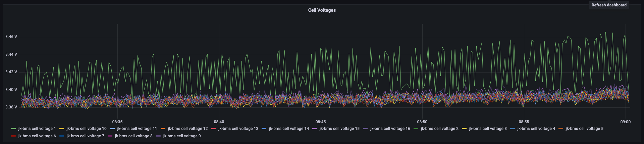
Task: Select jk-bms cell voltage 12 legend label
Action: (x=187, y=129)
